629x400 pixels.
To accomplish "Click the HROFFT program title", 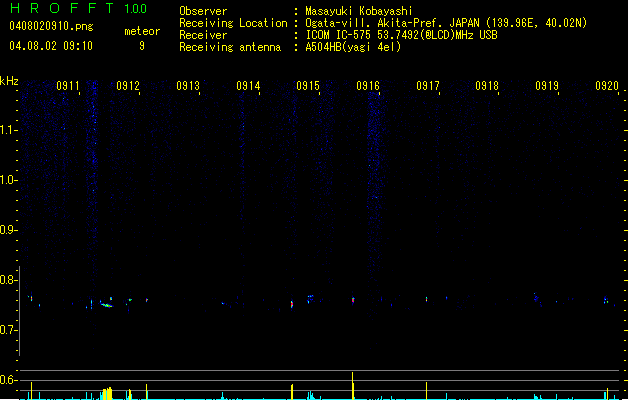I will (x=62, y=8).
